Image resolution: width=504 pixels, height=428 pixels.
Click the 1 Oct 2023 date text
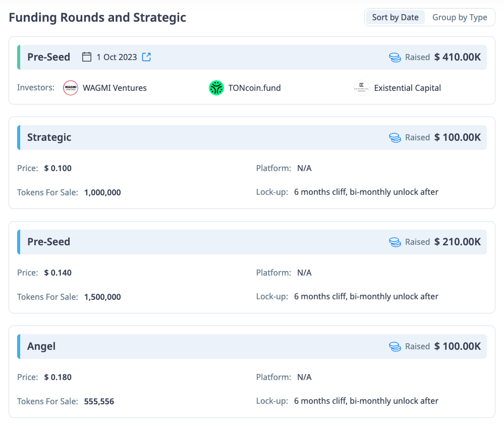pyautogui.click(x=117, y=57)
